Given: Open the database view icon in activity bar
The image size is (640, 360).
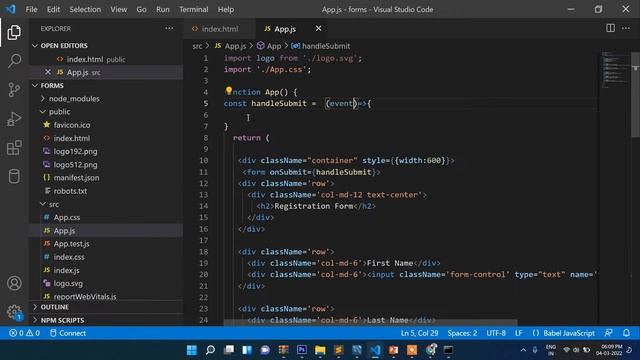Looking at the screenshot, I should pyautogui.click(x=14, y=176).
